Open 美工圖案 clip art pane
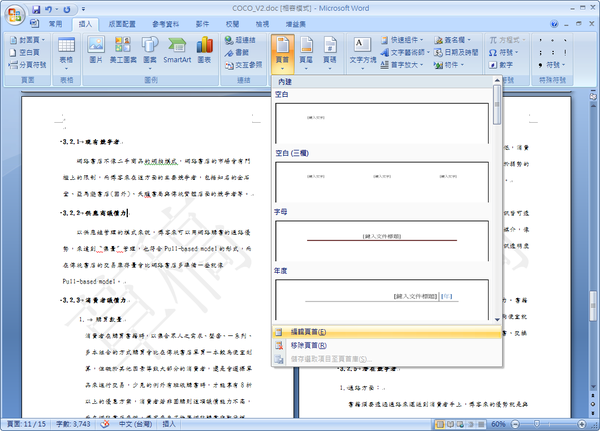The image size is (600, 431). [123, 50]
